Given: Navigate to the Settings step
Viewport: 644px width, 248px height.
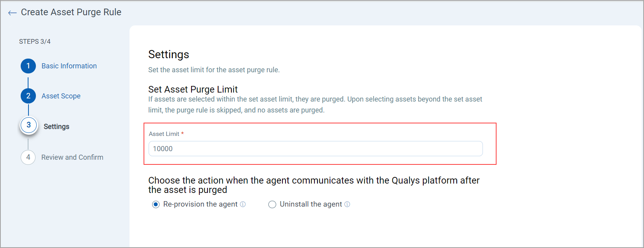Looking at the screenshot, I should point(56,126).
